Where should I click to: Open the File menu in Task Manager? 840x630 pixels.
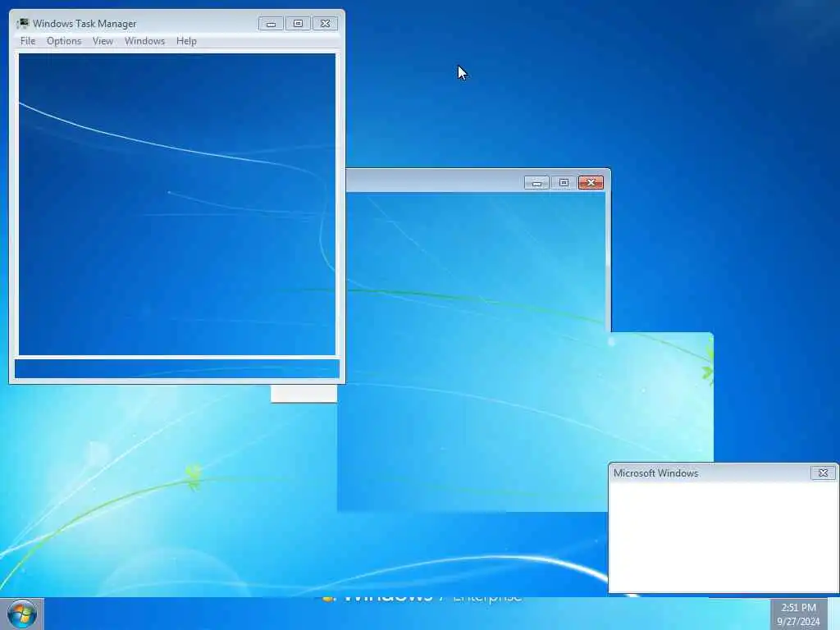point(27,41)
